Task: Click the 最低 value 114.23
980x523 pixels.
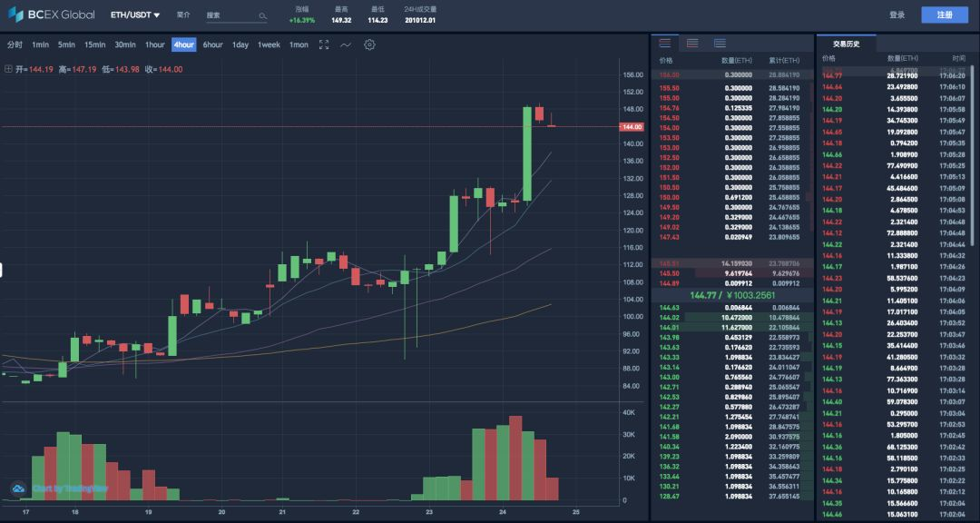Action: tap(377, 21)
